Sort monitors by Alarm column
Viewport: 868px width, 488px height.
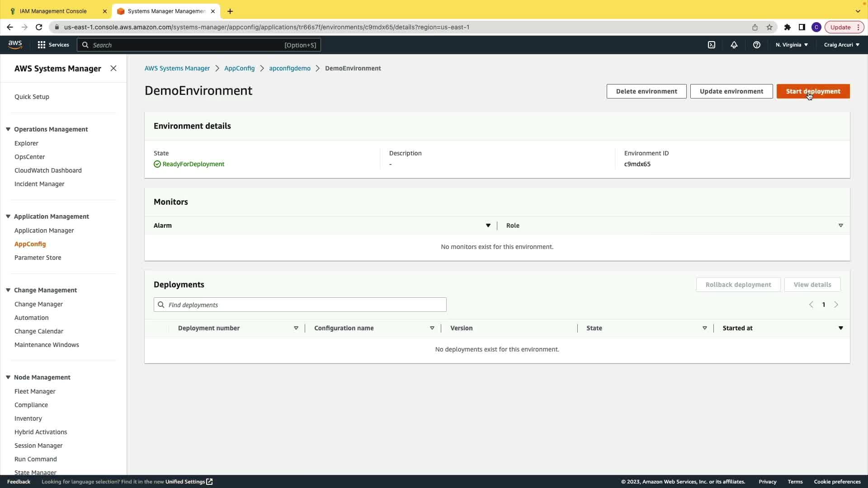(488, 225)
